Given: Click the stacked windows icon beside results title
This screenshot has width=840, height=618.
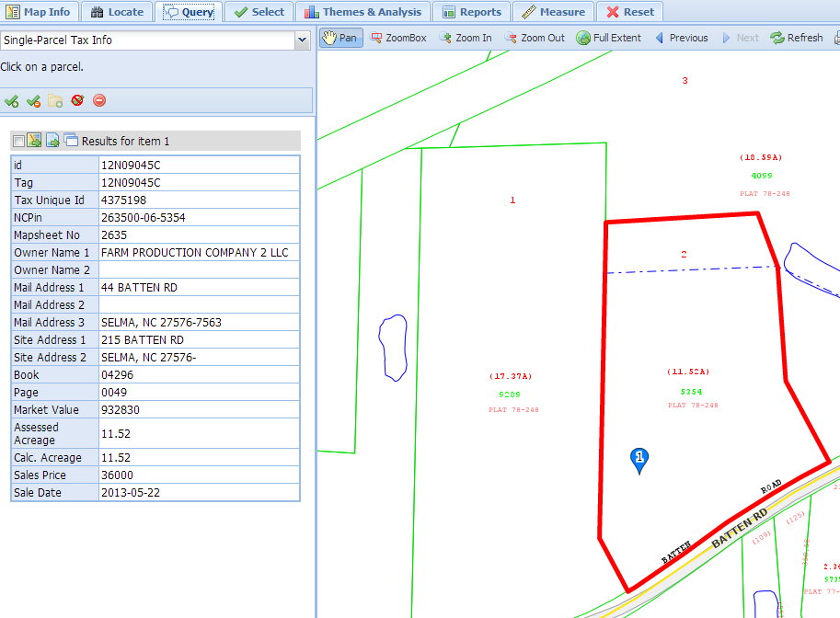Looking at the screenshot, I should (x=71, y=141).
